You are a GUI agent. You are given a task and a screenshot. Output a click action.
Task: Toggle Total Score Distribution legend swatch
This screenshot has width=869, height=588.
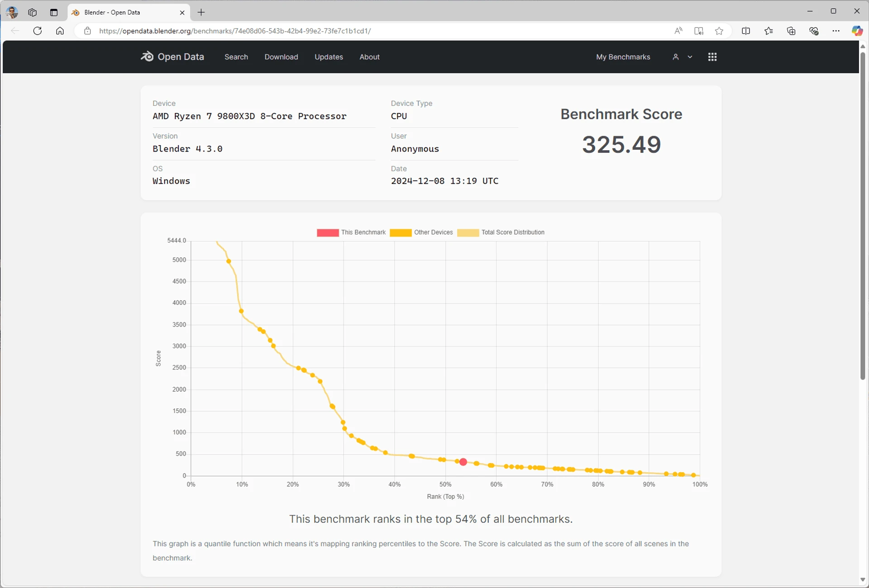click(468, 232)
